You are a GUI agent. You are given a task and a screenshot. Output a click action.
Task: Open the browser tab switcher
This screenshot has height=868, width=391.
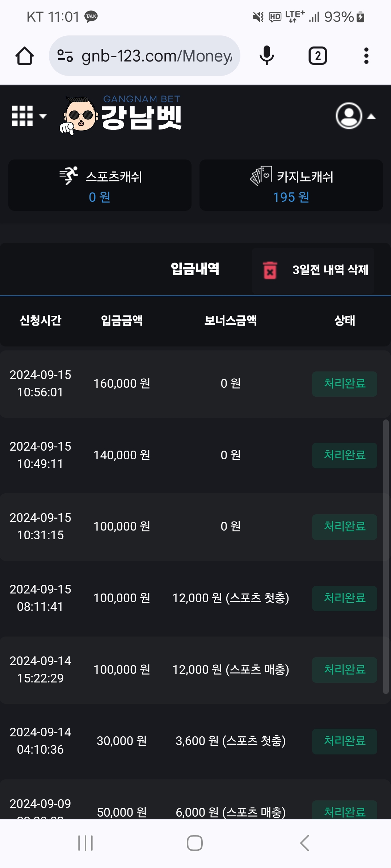318,56
